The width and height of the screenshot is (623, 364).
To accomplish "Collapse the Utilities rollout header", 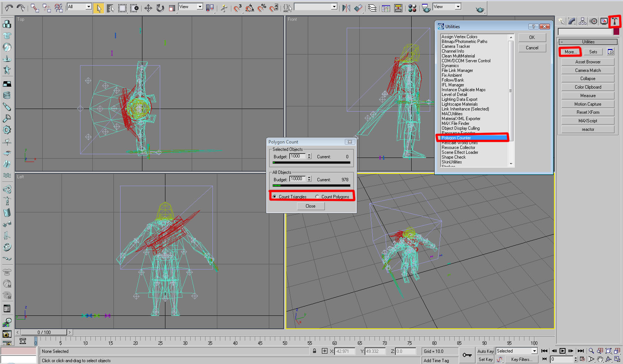I will (x=588, y=42).
